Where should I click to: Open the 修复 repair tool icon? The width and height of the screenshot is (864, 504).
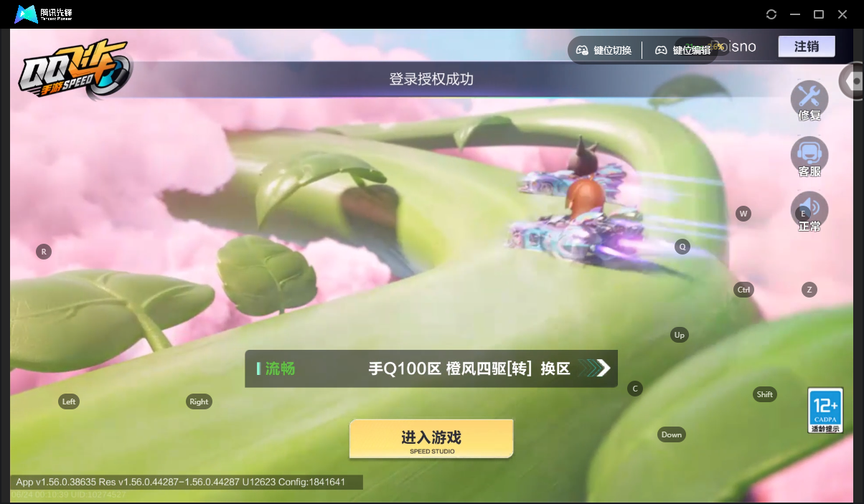point(809,101)
